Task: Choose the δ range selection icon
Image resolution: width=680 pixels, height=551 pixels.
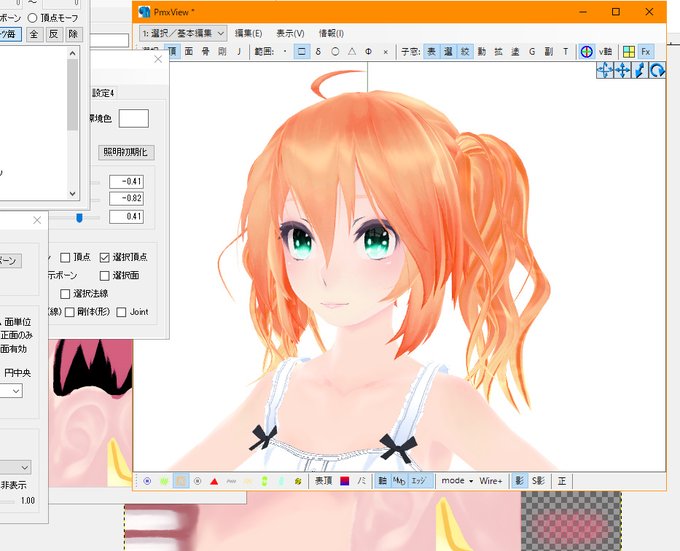Action: tap(318, 52)
